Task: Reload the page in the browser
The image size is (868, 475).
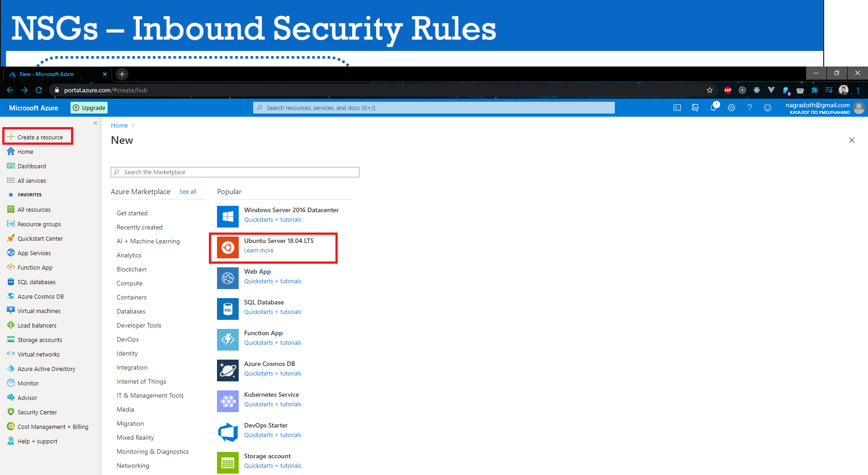Action: 39,90
